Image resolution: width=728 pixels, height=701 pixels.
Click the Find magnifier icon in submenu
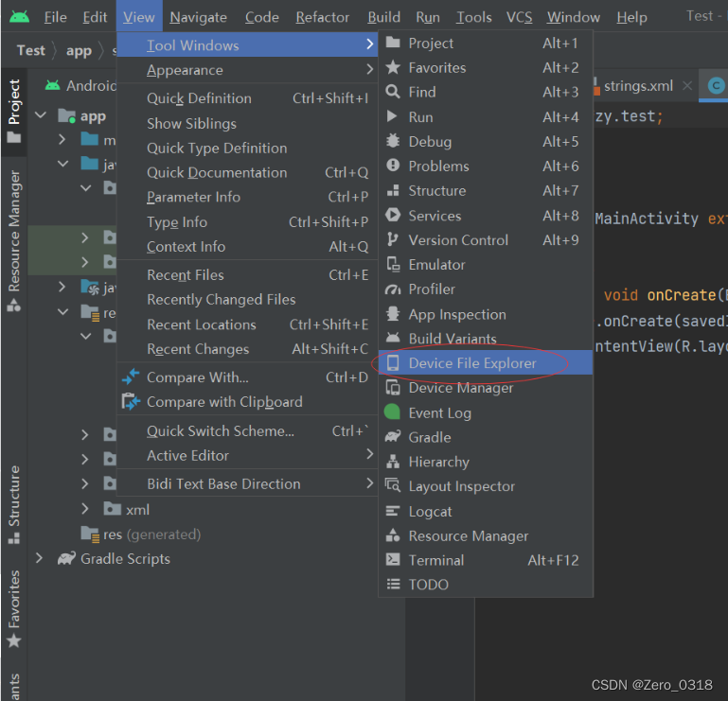click(393, 92)
